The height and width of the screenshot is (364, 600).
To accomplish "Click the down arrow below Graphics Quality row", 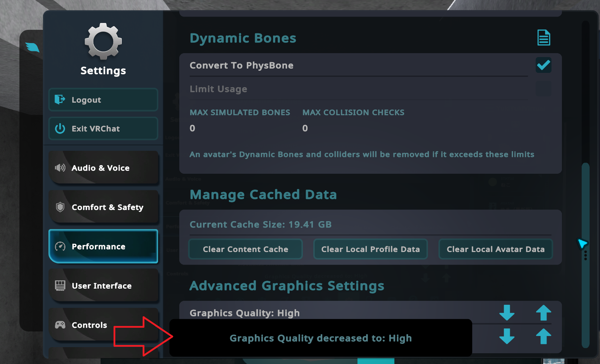I will tap(507, 336).
